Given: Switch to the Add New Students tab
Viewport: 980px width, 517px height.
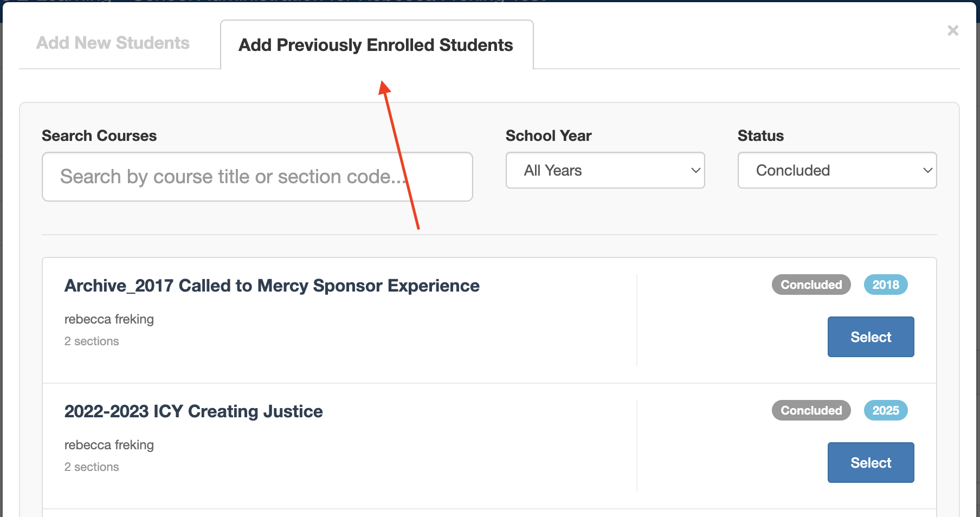Looking at the screenshot, I should (112, 43).
